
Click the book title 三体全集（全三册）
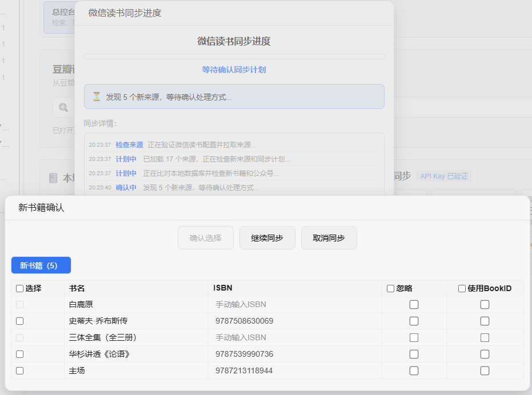coord(102,338)
